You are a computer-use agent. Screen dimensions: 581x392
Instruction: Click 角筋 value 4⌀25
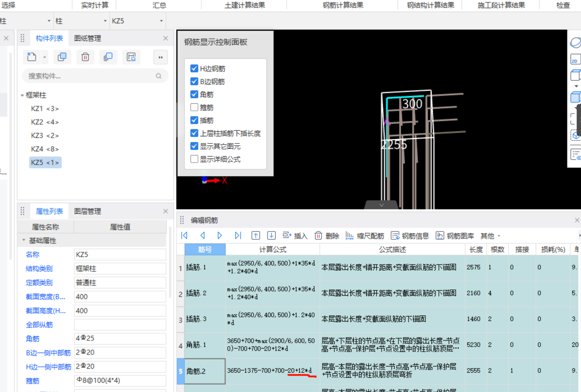tap(120, 338)
